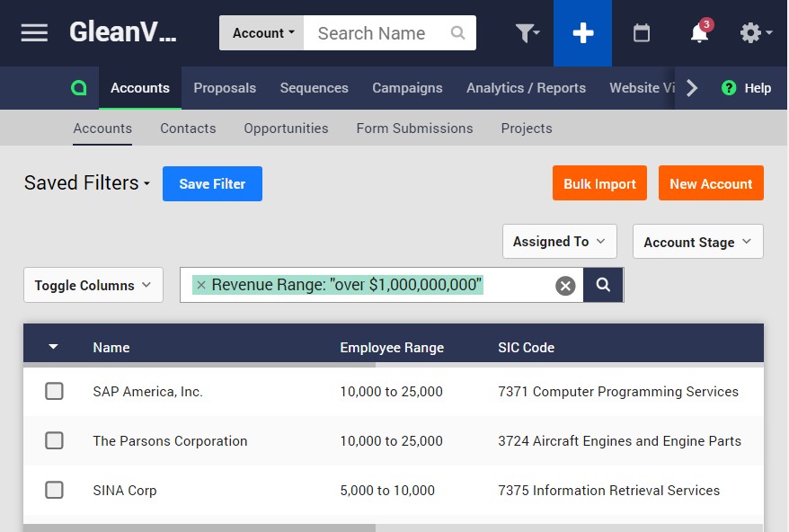Open the Account search type dropdown
This screenshot has height=532, width=789.
coord(262,32)
